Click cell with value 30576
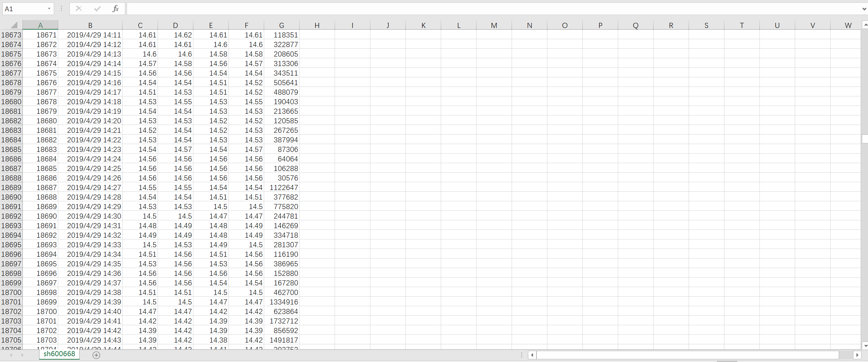The image size is (868, 362). [x=282, y=178]
